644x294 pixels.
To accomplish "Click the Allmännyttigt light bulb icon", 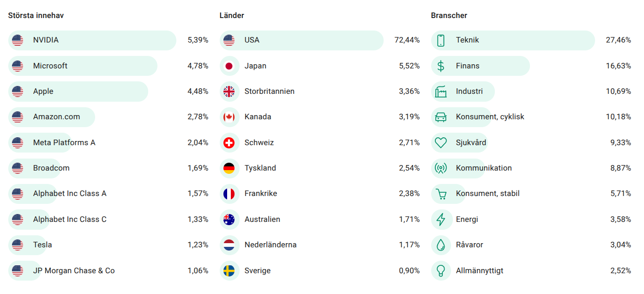I will [x=441, y=270].
